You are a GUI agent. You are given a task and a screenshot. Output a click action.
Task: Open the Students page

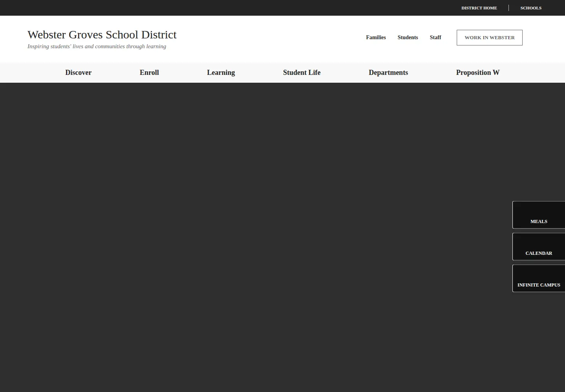pyautogui.click(x=408, y=38)
